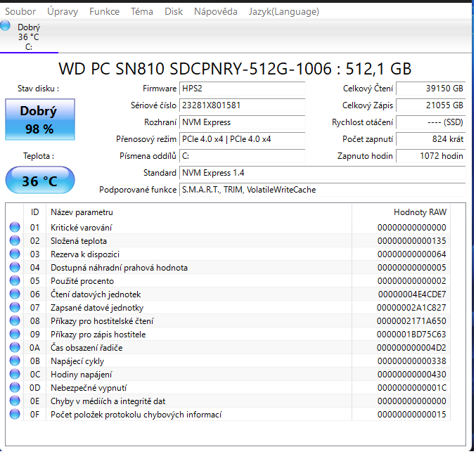Open the Funkce menu

105,12
